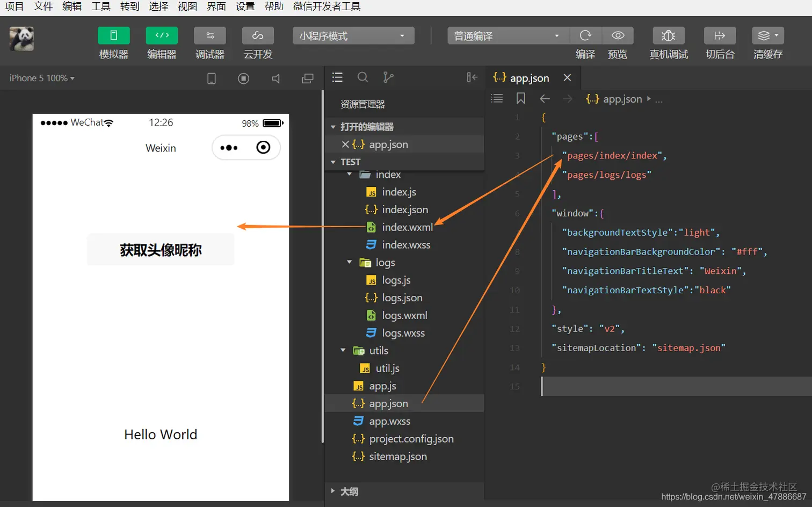This screenshot has width=812, height=507.
Task: Collapse the TEST project section
Action: pyautogui.click(x=405, y=162)
